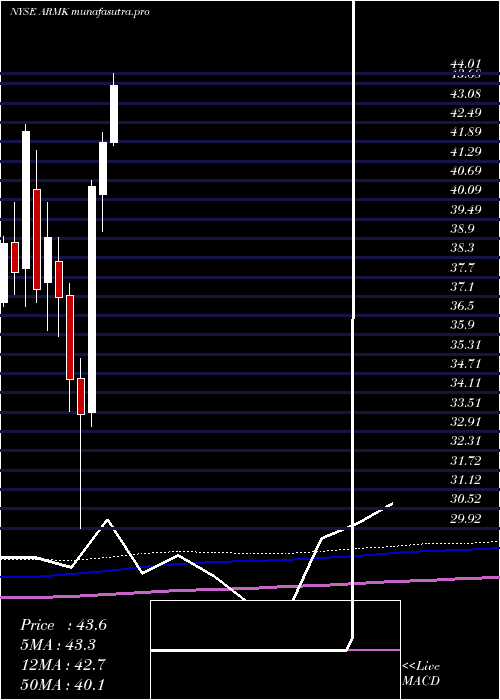Click the 33.51 price label
The width and height of the screenshot is (500, 700).
pyautogui.click(x=466, y=403)
